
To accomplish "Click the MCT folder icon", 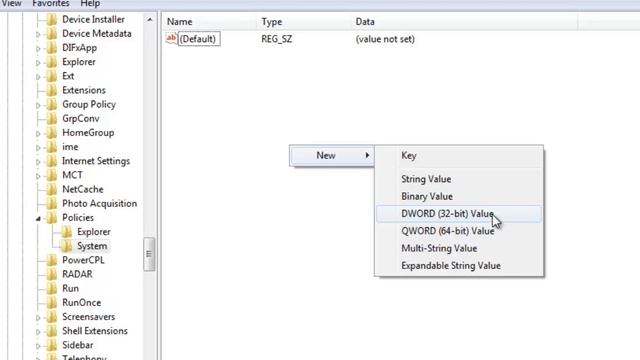I will pyautogui.click(x=52, y=175).
